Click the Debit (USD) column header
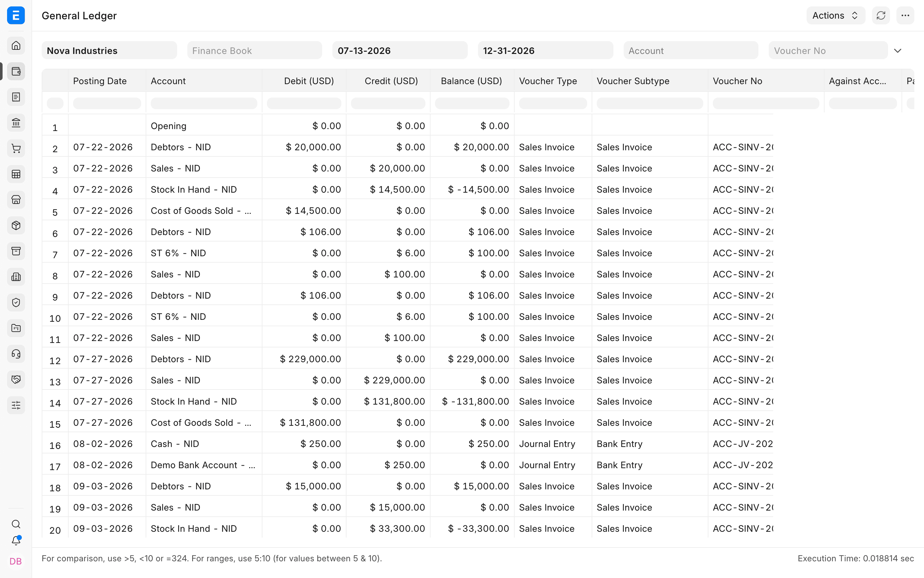This screenshot has width=924, height=578. (x=304, y=81)
